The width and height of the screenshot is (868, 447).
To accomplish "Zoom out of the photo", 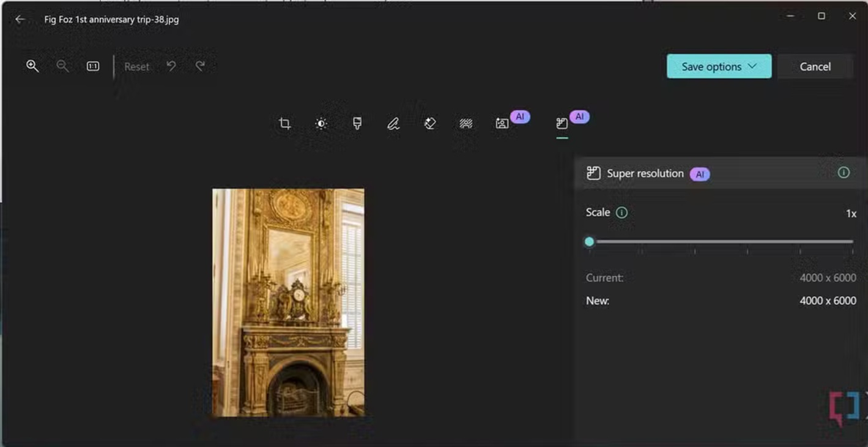I will [62, 66].
